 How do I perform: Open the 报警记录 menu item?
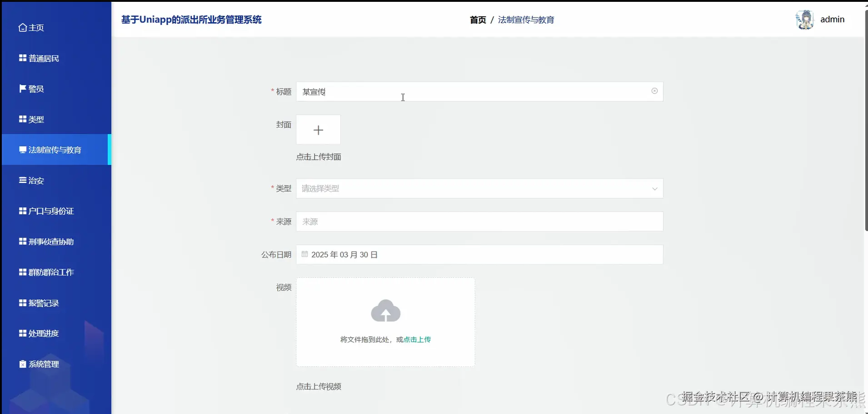pyautogui.click(x=56, y=303)
